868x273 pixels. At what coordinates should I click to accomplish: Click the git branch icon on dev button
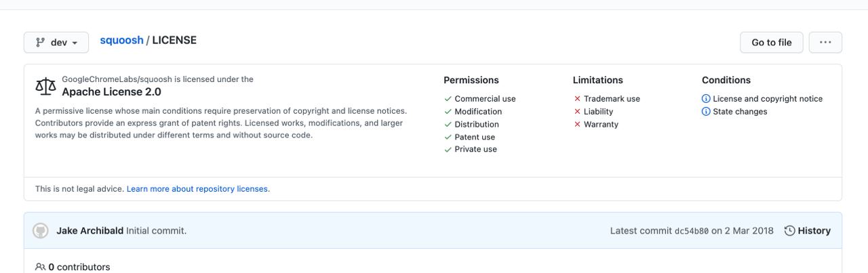pyautogui.click(x=41, y=42)
